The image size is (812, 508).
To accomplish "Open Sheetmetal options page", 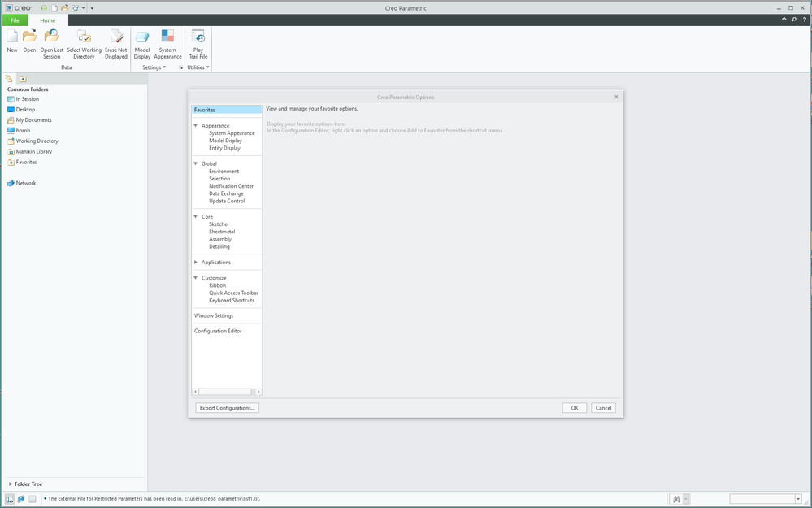I will pos(222,232).
